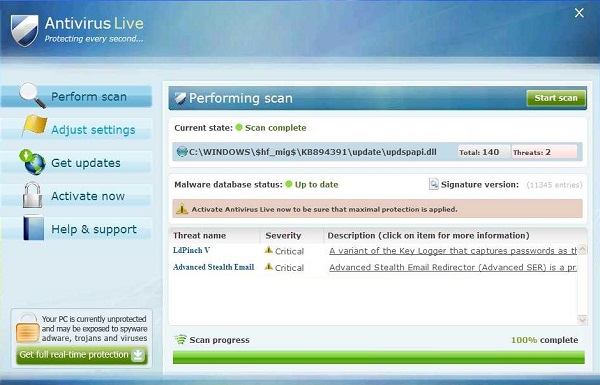This screenshot has width=600, height=385.
Task: Click the Advanced Stealth Email severity warning icon
Action: (x=269, y=267)
